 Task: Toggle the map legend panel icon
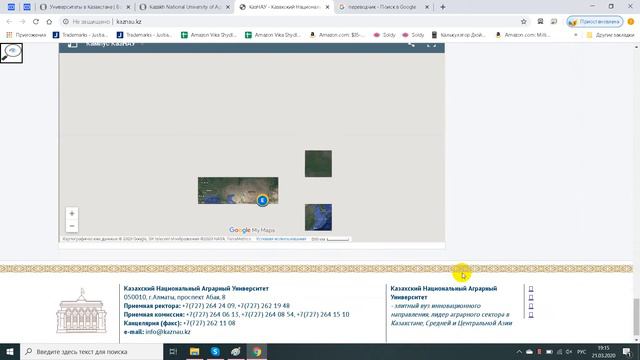coord(72,44)
